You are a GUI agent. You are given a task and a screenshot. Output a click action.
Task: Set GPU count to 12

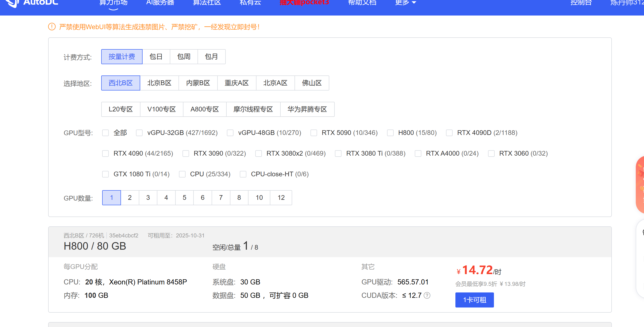click(x=281, y=198)
